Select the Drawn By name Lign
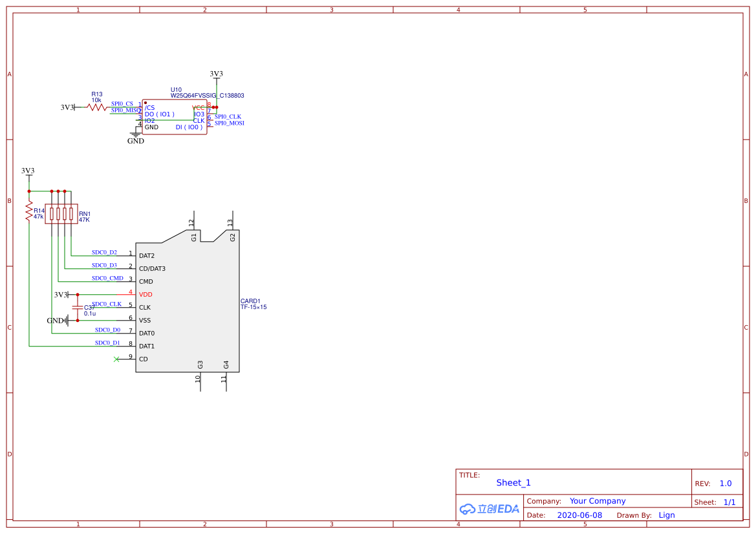 point(667,515)
